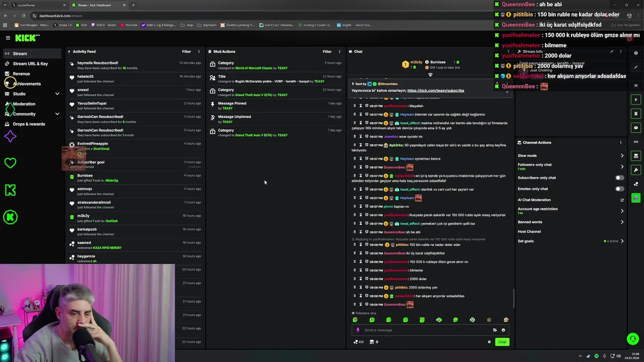Screen dimensions: 644x362
Task: Click heymelis Resubscribed activity entry
Action: (136, 65)
